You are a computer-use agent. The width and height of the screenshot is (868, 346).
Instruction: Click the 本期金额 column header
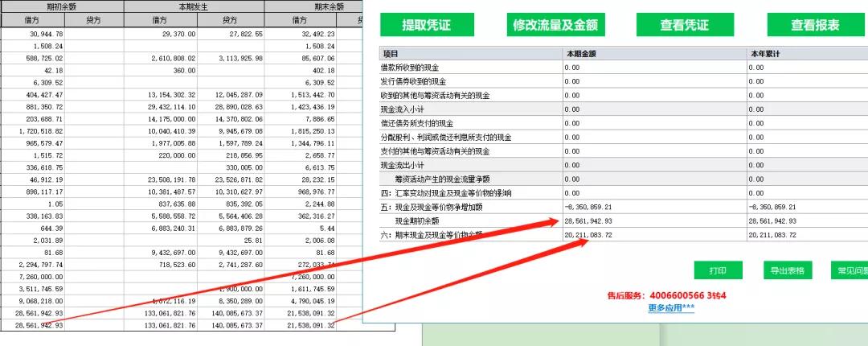(x=654, y=54)
